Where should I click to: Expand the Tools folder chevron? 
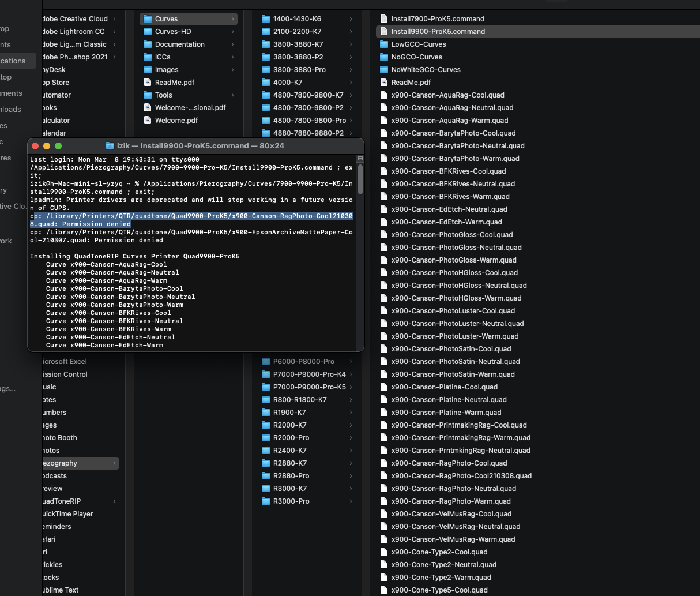(x=232, y=95)
